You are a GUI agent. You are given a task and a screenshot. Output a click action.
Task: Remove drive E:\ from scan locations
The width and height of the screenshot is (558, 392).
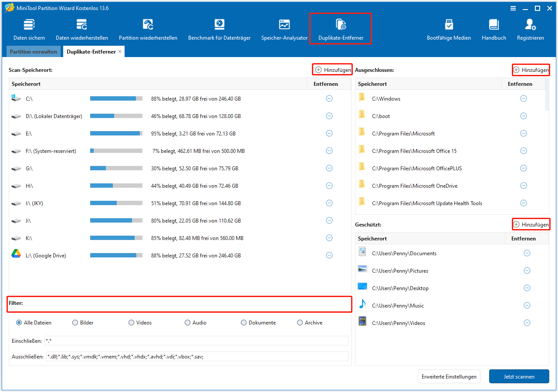click(x=329, y=133)
